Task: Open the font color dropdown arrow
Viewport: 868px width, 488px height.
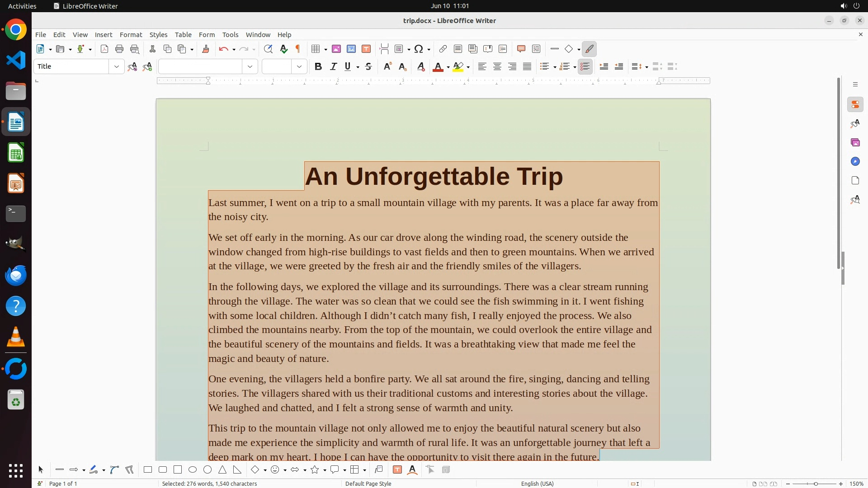Action: point(448,67)
